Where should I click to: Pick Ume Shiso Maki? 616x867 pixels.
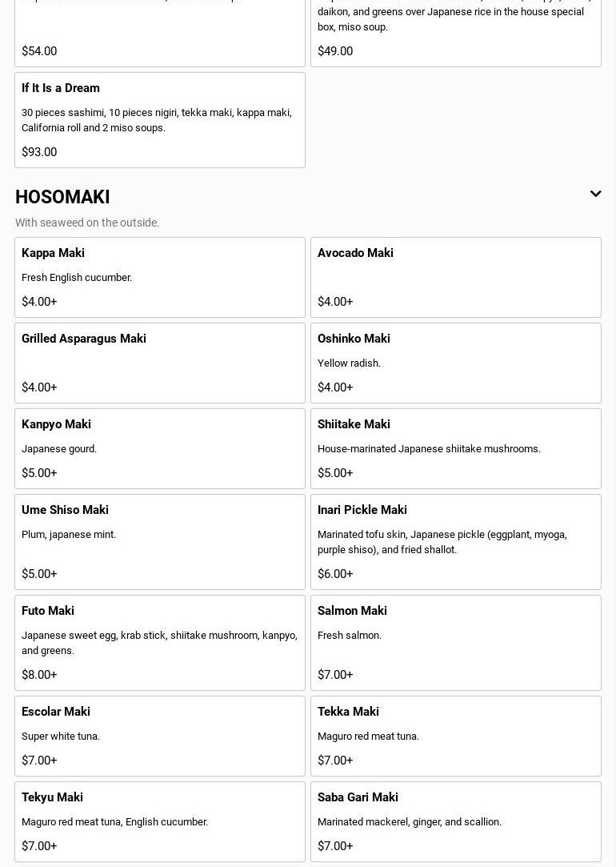[x=159, y=541]
